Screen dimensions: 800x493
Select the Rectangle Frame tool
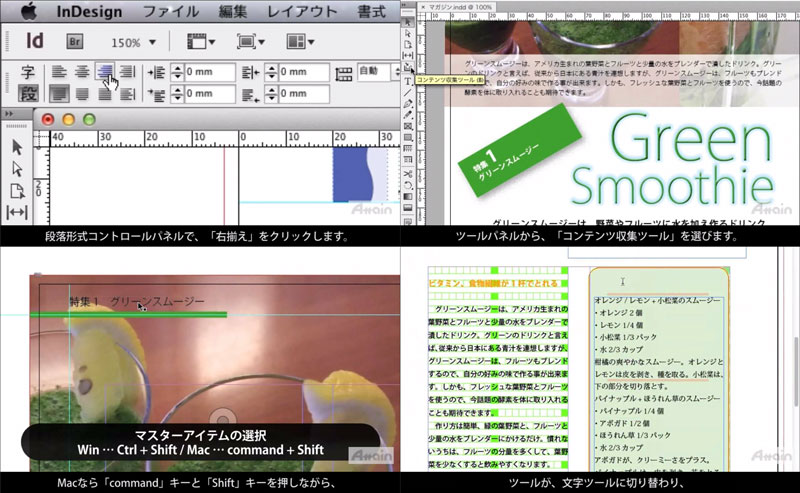tap(408, 127)
